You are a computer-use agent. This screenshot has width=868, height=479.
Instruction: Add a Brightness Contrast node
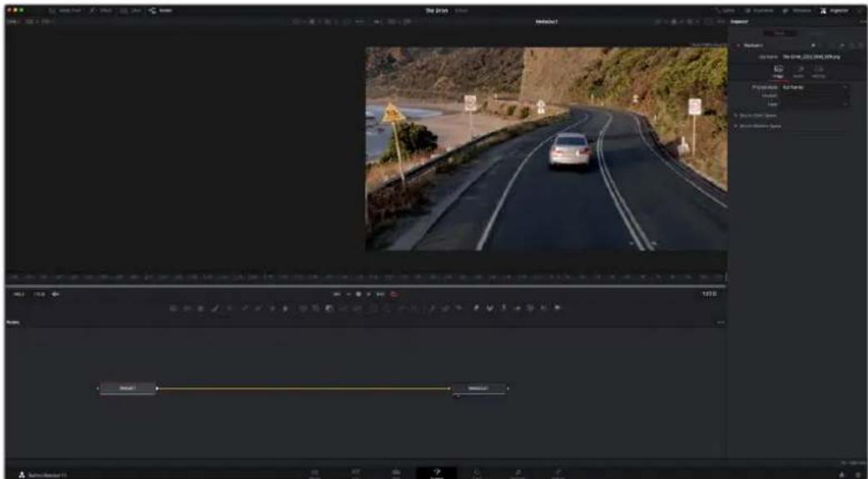(272, 308)
